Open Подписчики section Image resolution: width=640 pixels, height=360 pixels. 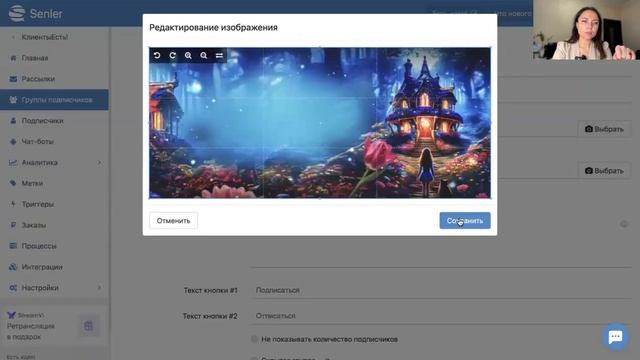42,121
